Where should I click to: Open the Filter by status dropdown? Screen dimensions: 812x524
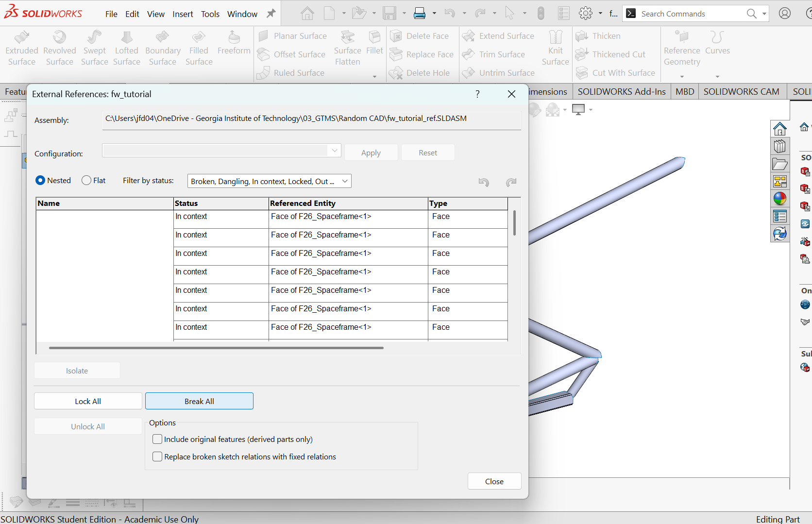tap(269, 181)
